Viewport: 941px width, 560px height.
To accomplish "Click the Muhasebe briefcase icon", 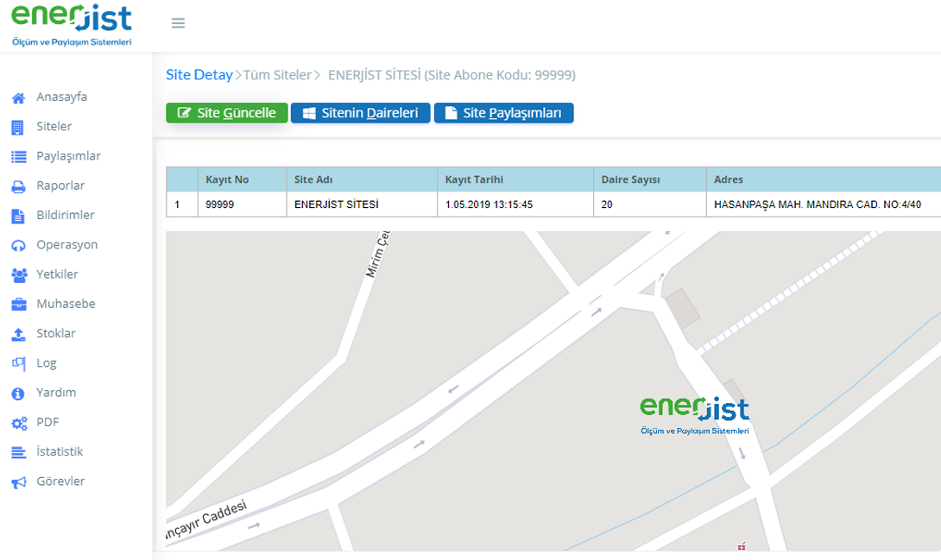I will click(18, 305).
